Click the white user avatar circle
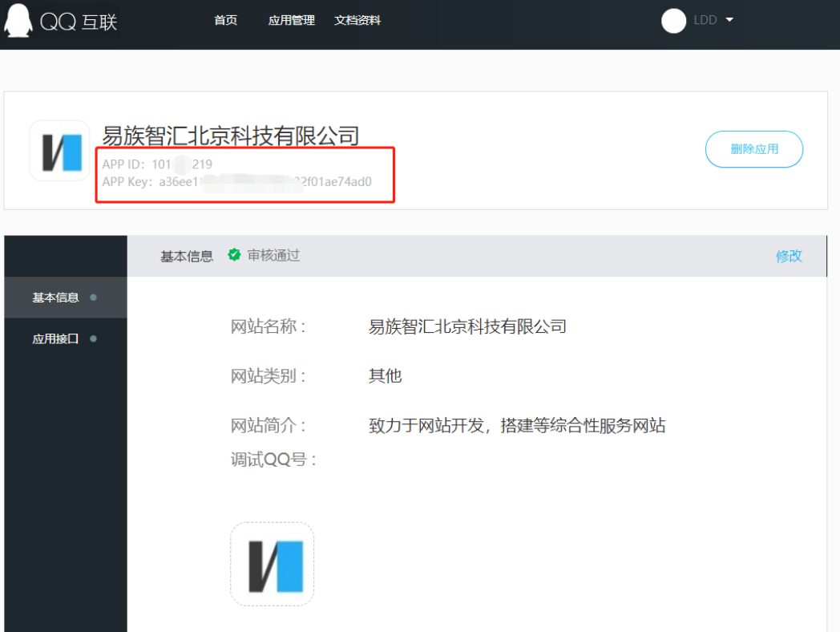This screenshot has width=840, height=632. point(673,21)
